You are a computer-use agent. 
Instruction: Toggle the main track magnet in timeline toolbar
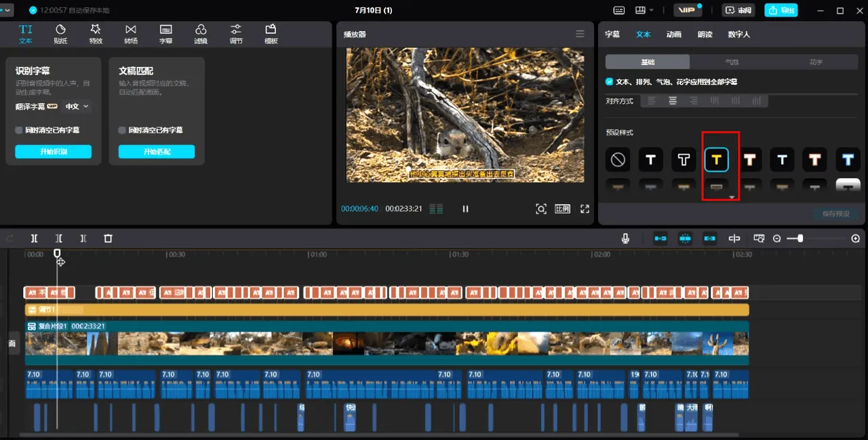pyautogui.click(x=660, y=239)
